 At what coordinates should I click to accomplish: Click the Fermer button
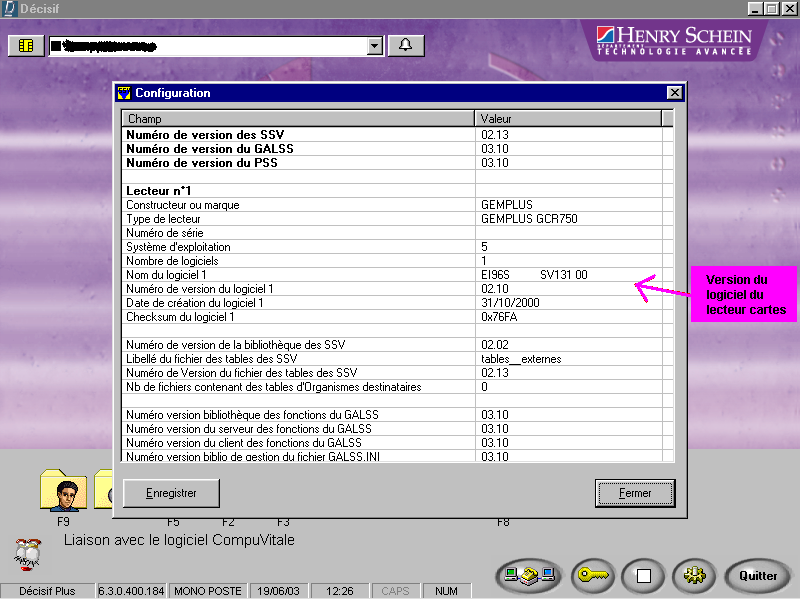[635, 493]
